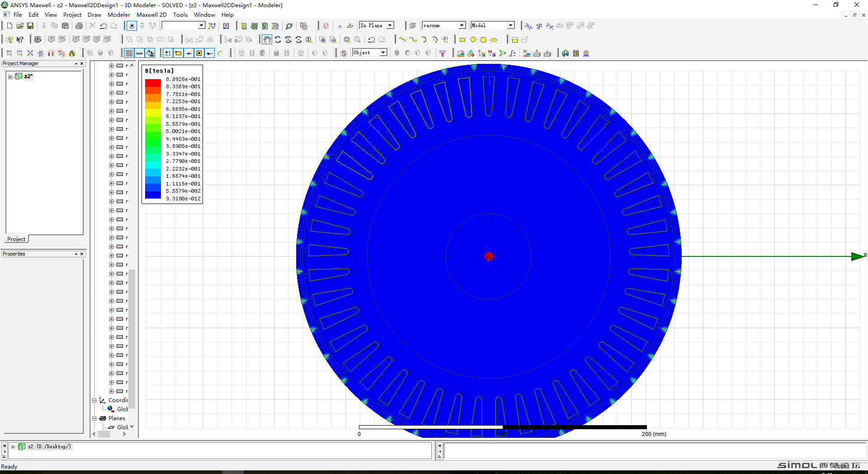Toggle snap to vertex yellow rectangle
The image size is (868, 474).
(178, 53)
